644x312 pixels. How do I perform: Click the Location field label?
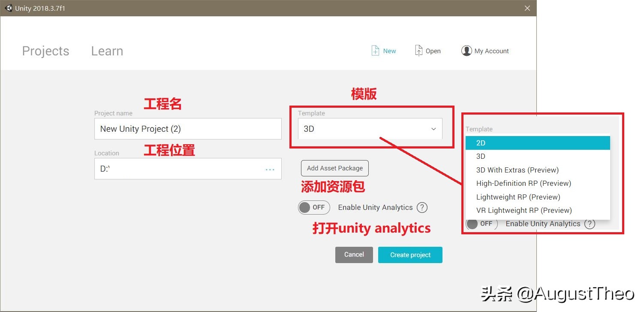107,153
